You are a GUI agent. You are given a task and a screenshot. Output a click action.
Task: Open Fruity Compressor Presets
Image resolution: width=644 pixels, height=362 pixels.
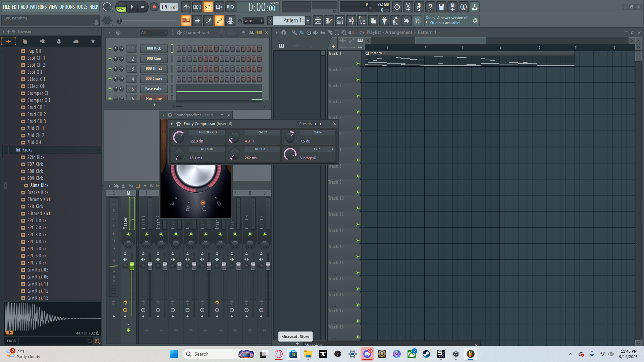pyautogui.click(x=305, y=124)
